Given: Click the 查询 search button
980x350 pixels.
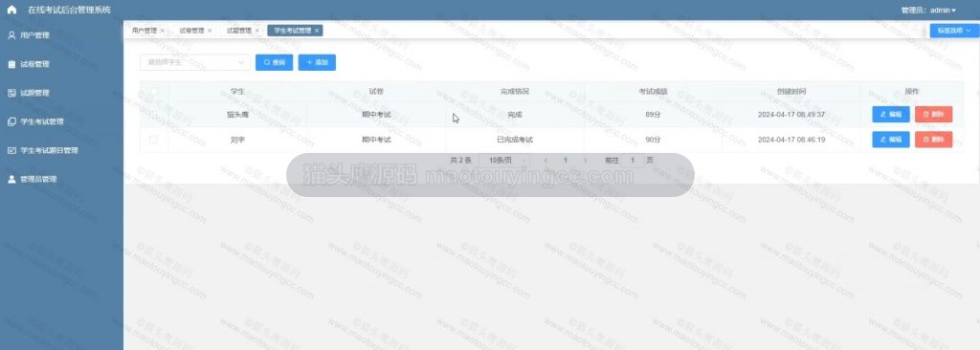Looking at the screenshot, I should click(x=275, y=62).
